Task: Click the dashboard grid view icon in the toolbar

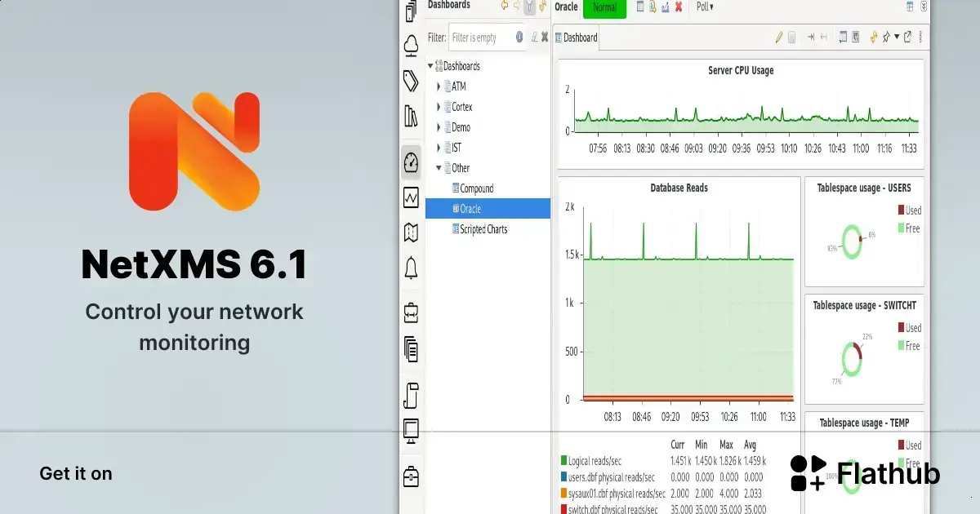Action: point(855,37)
